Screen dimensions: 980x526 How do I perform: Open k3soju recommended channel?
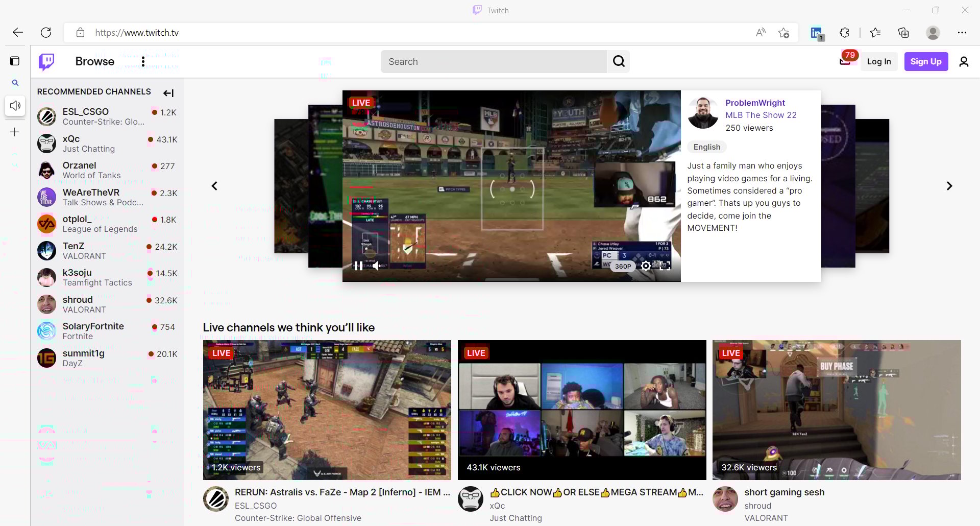click(x=107, y=277)
